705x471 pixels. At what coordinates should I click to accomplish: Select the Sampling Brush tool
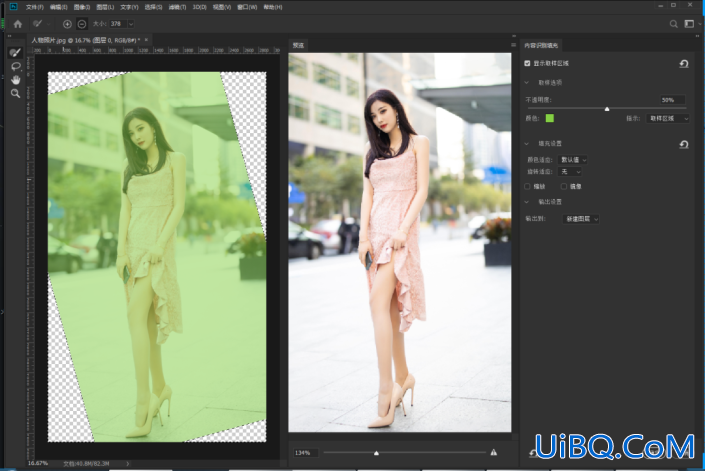click(x=15, y=53)
